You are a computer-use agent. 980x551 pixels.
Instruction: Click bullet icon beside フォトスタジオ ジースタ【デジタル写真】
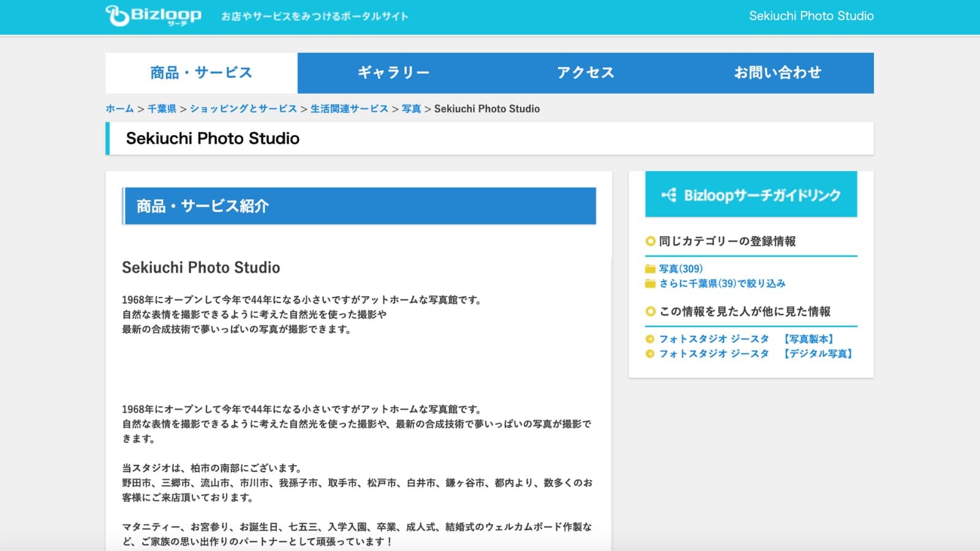click(x=650, y=354)
